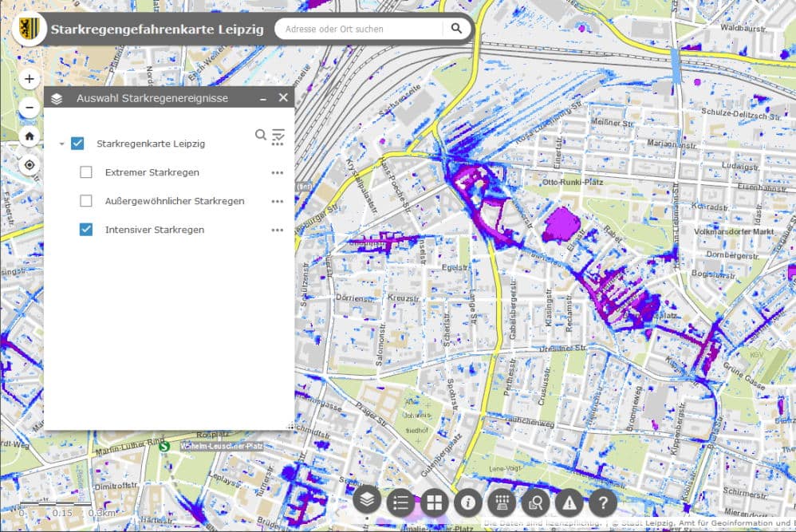Disable the Intensiver Starkregen layer
This screenshot has width=796, height=532.
[86, 230]
